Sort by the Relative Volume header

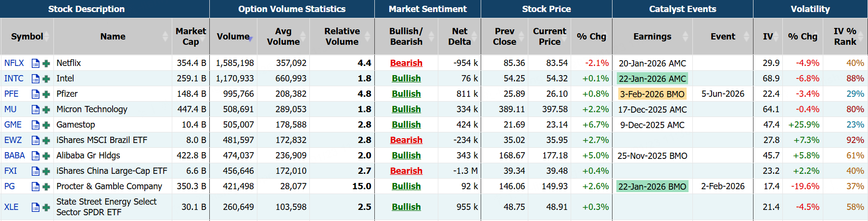pyautogui.click(x=342, y=37)
